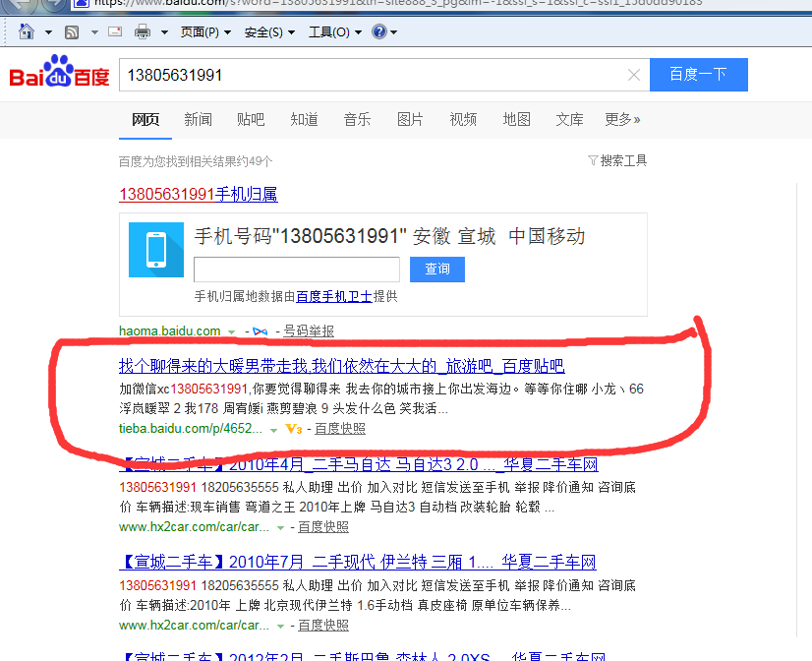Expand the Print dropdown arrow
This screenshot has width=812, height=661.
tap(164, 32)
